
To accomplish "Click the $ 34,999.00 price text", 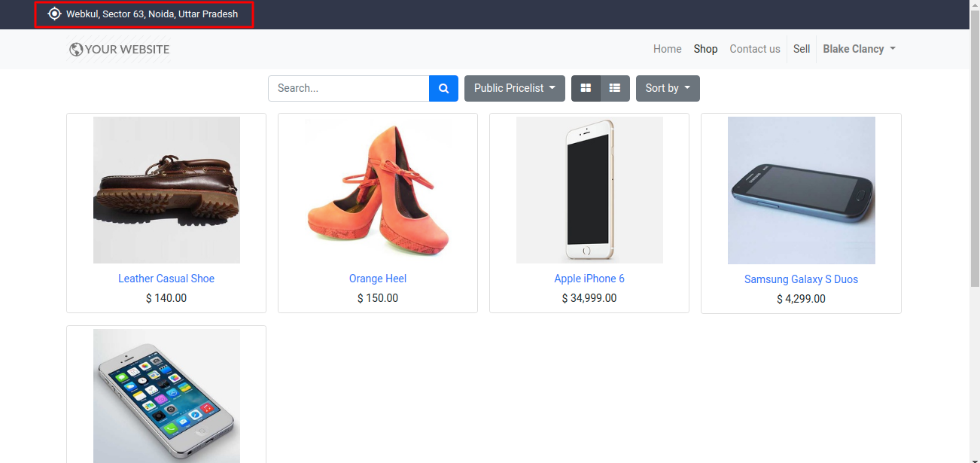I will (x=589, y=298).
